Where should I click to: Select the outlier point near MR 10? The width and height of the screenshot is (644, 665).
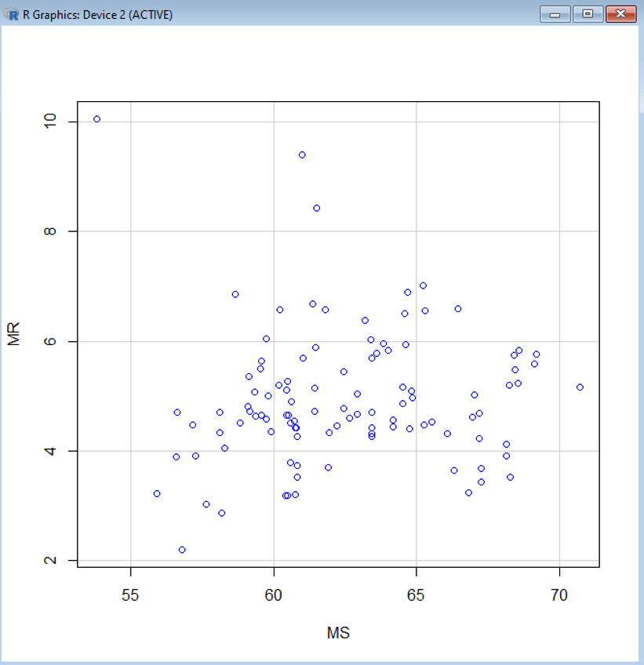(x=96, y=119)
